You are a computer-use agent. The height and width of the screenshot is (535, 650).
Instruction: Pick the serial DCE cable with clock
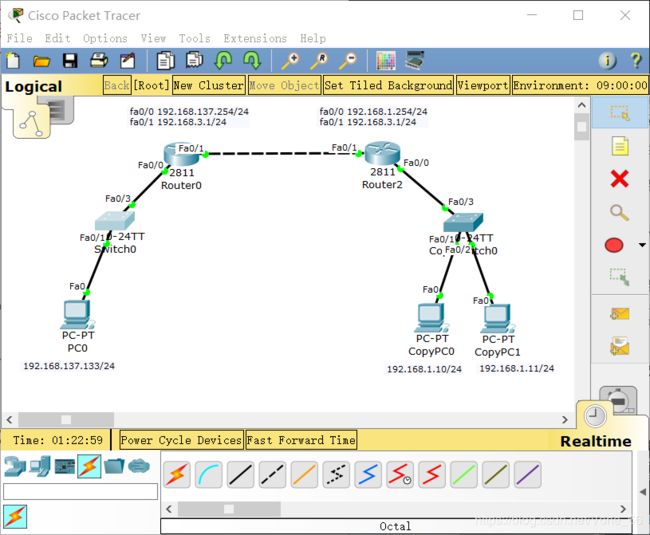click(400, 474)
